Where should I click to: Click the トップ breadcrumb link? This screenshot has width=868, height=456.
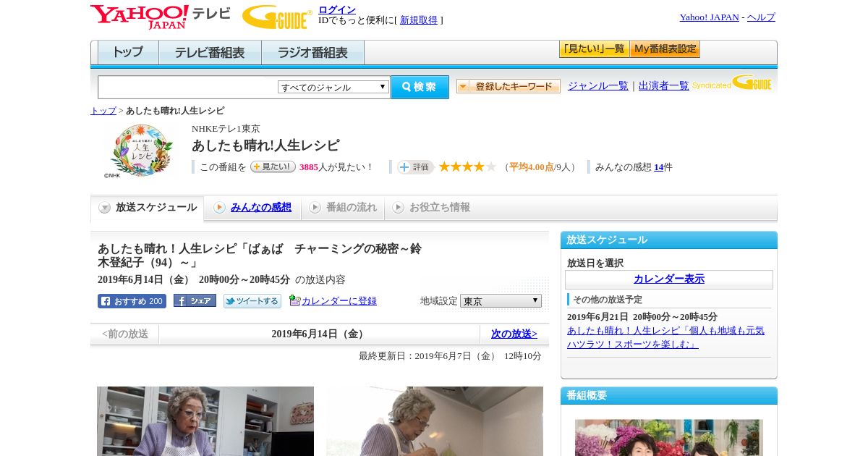103,111
